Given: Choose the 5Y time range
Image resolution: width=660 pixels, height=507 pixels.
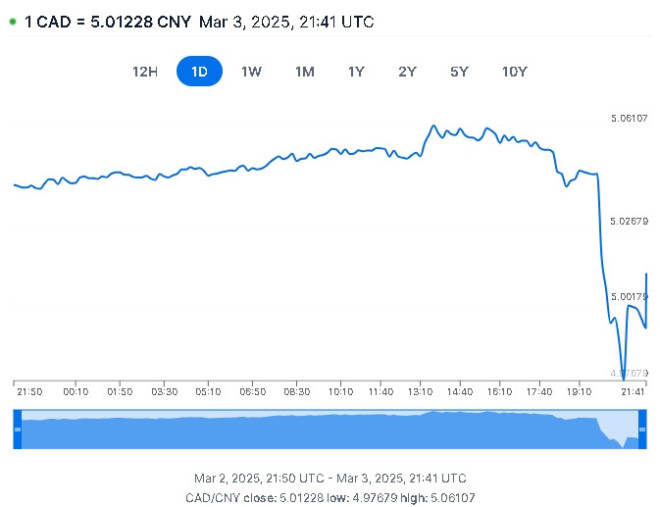Looking at the screenshot, I should tap(459, 72).
